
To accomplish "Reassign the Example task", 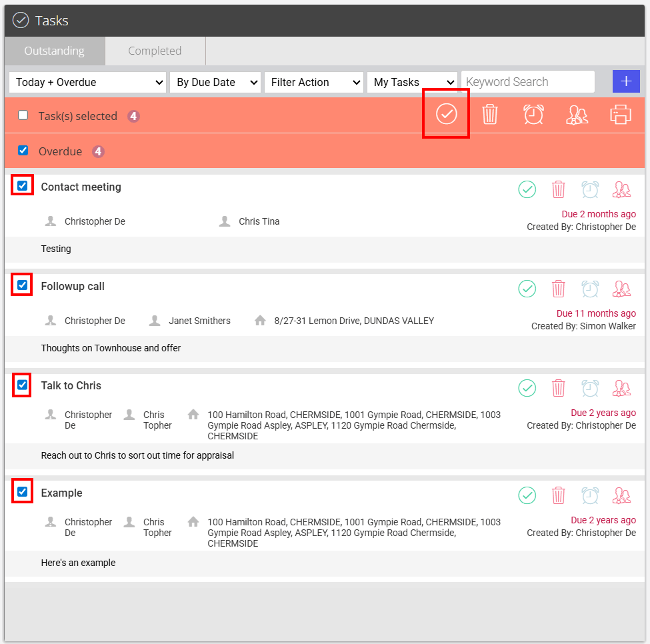I will tap(621, 495).
